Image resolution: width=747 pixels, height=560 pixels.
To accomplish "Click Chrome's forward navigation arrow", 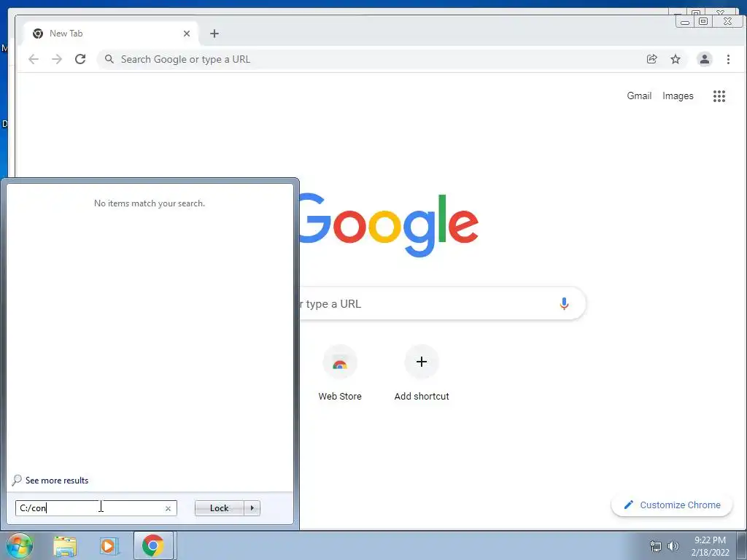I will 57,59.
